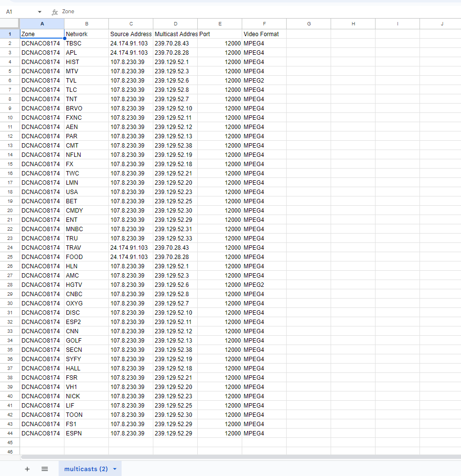Click the zone cell in the CNN row
The height and width of the screenshot is (476, 461).
point(42,331)
